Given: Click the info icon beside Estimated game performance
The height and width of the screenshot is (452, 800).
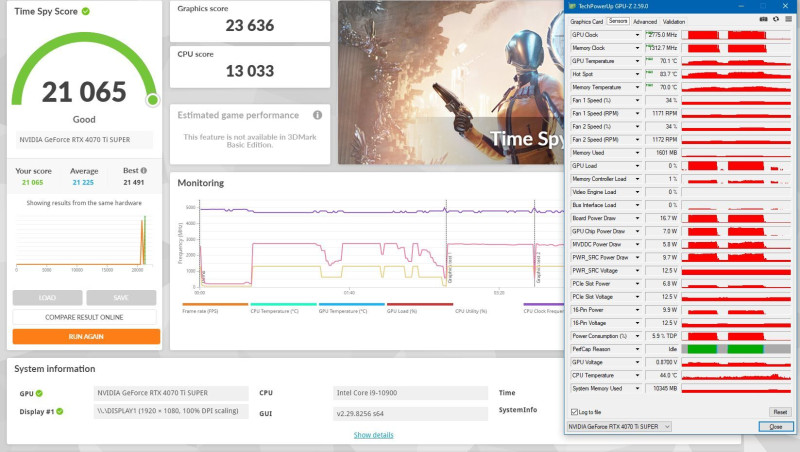Looking at the screenshot, I should (317, 115).
